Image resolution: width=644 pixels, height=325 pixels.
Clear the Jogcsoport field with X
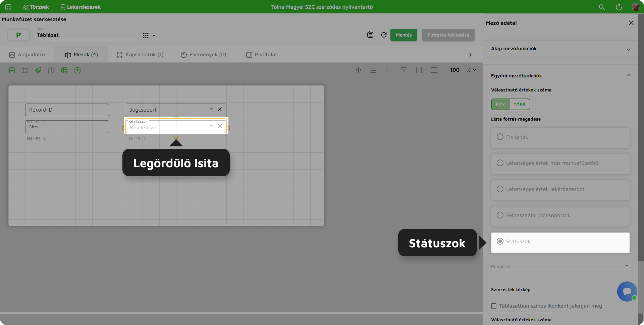coord(220,109)
